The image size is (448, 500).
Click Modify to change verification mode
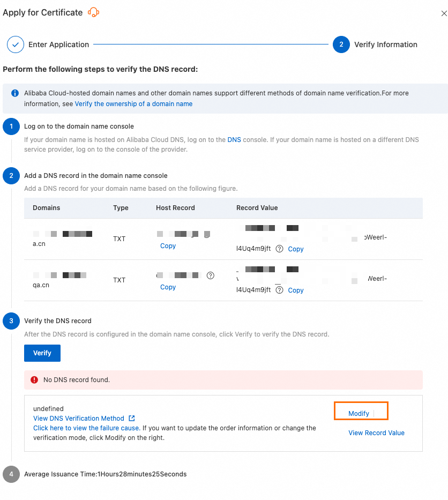359,414
